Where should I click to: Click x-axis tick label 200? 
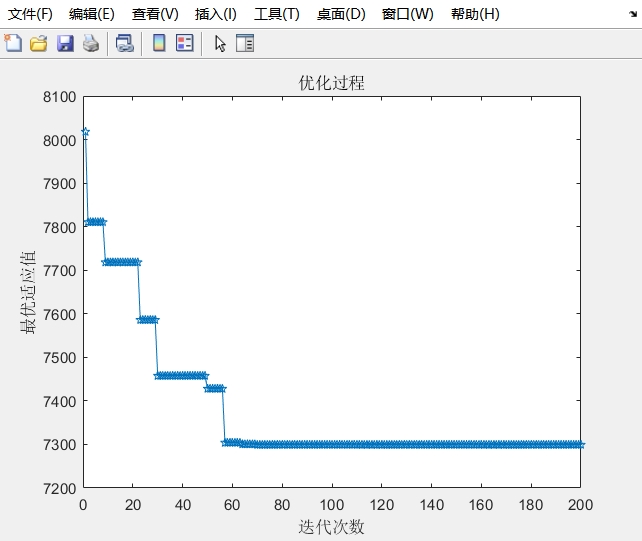580,505
